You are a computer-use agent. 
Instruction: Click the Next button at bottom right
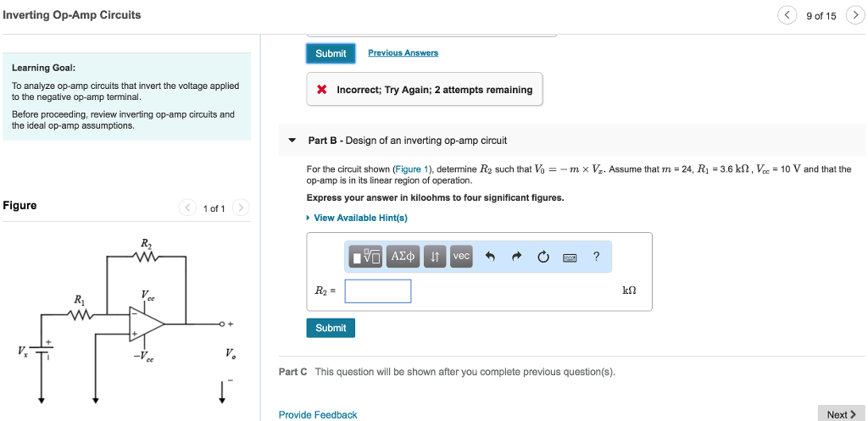[x=840, y=414]
